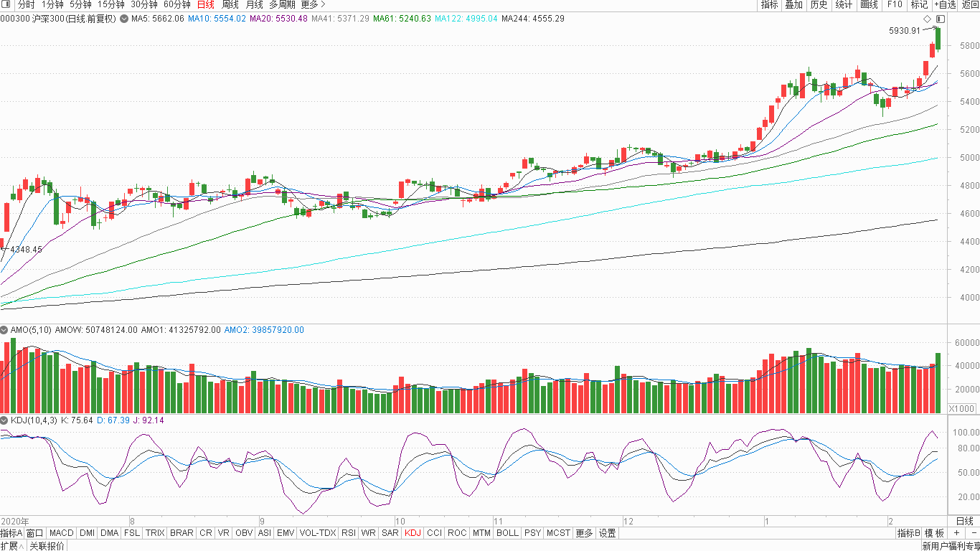Switch indicator to MACD
Viewport: 980px width, 551px height.
61,533
